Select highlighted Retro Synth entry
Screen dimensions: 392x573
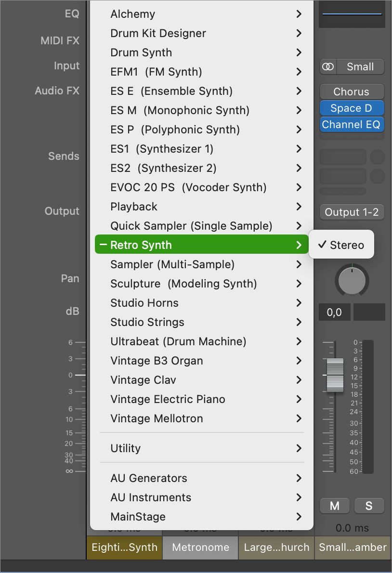[202, 245]
